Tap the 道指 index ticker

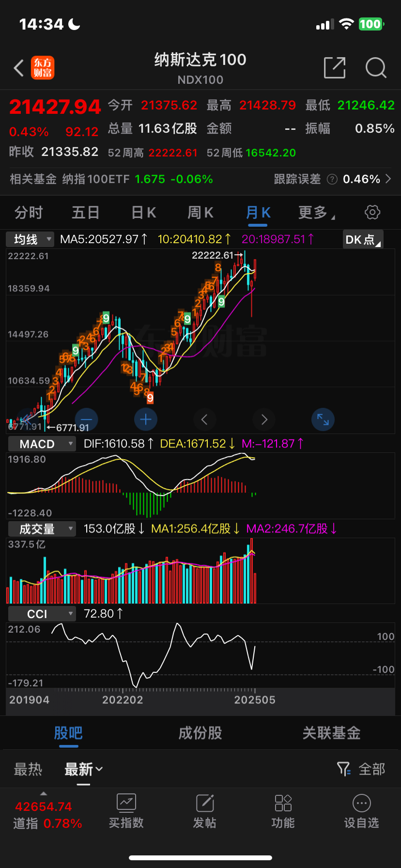pyautogui.click(x=47, y=815)
